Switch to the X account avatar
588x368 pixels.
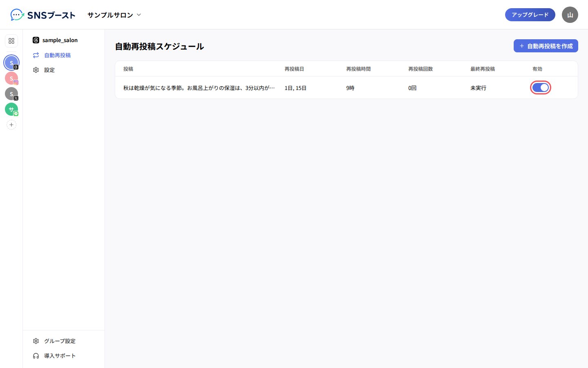tap(11, 94)
